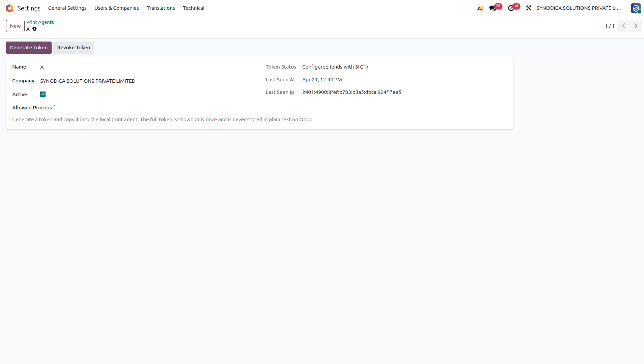Click the Allowed Printers label
The width and height of the screenshot is (644, 364).
point(32,108)
